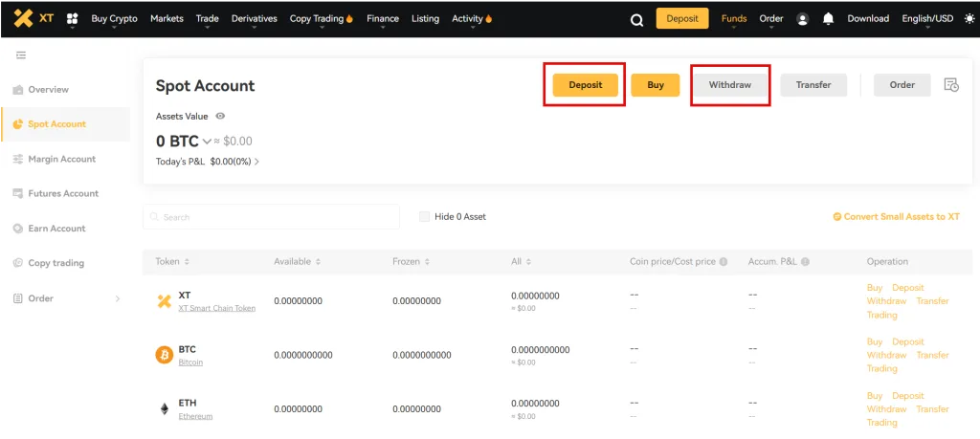Click the Bitcoin coin logo

[x=164, y=356]
